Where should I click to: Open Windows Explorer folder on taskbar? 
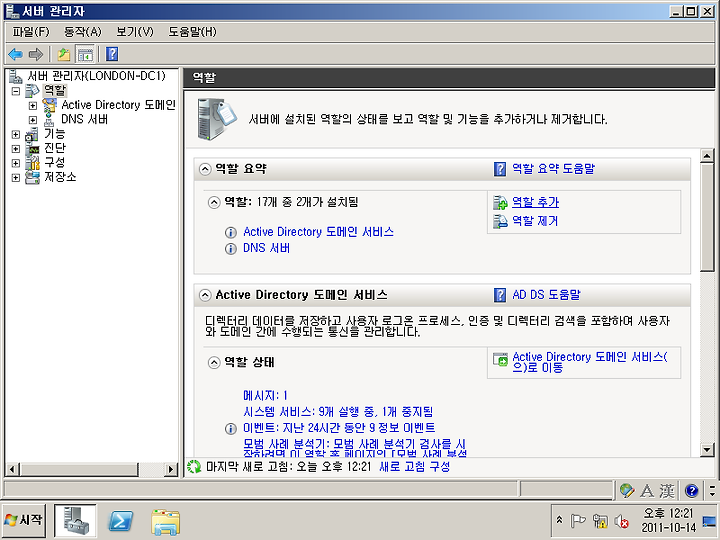pos(165,522)
